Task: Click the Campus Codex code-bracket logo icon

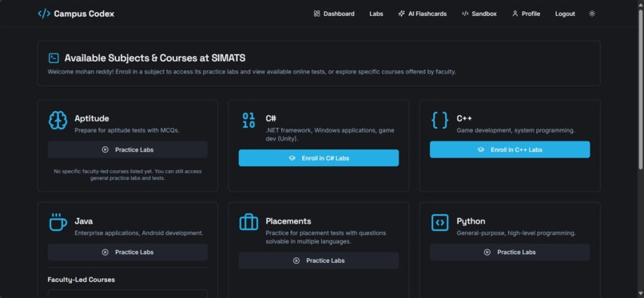Action: tap(44, 14)
